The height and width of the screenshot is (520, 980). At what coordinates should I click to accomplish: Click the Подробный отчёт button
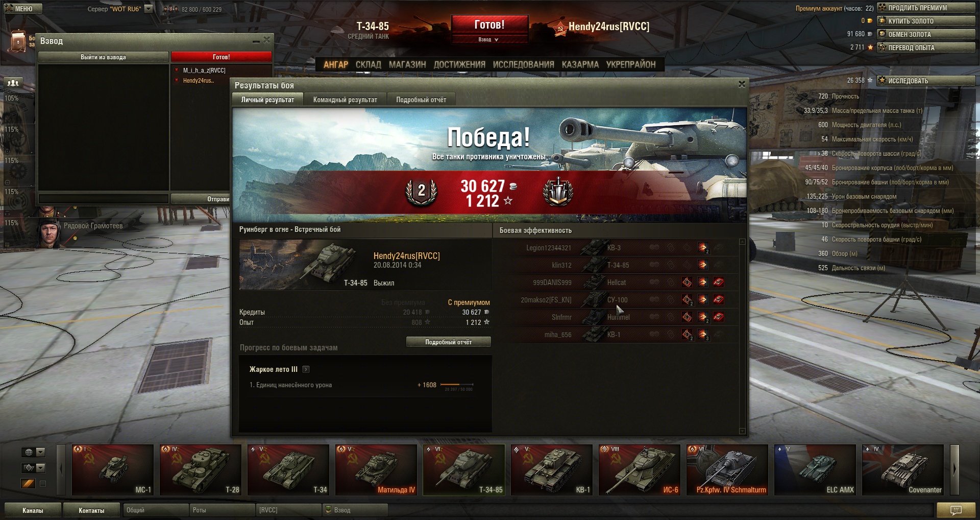coord(449,342)
